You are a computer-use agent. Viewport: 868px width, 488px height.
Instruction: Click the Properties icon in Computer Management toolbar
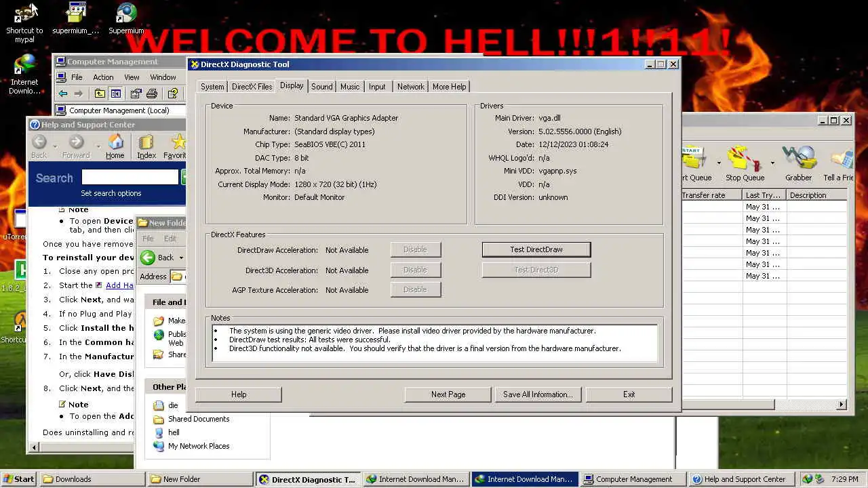tap(136, 94)
